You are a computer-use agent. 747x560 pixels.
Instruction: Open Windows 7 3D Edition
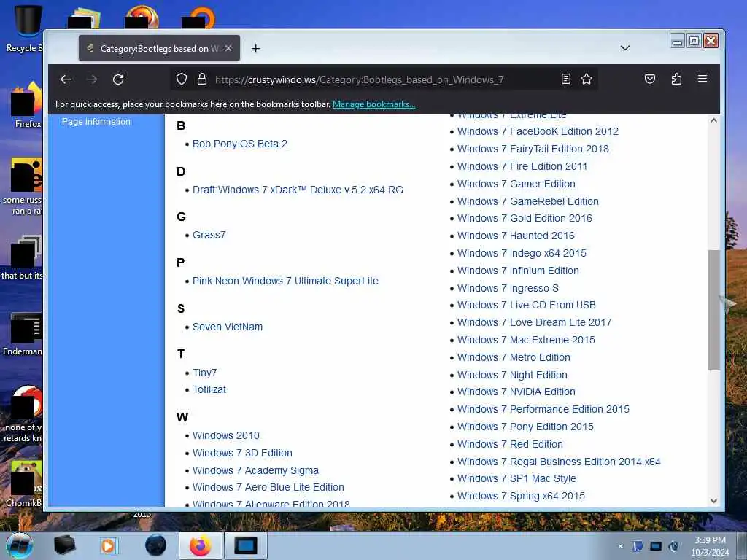click(x=242, y=453)
